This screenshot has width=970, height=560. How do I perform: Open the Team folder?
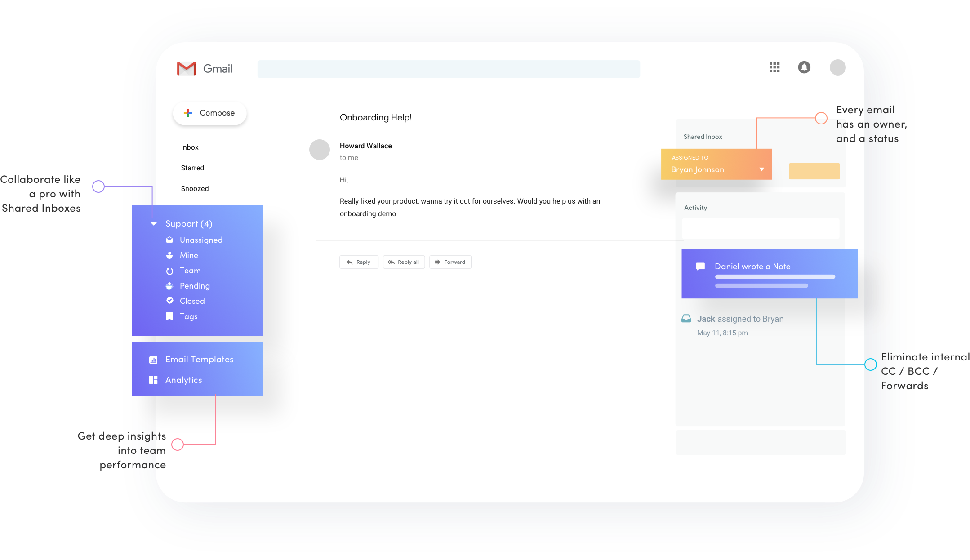[190, 271]
